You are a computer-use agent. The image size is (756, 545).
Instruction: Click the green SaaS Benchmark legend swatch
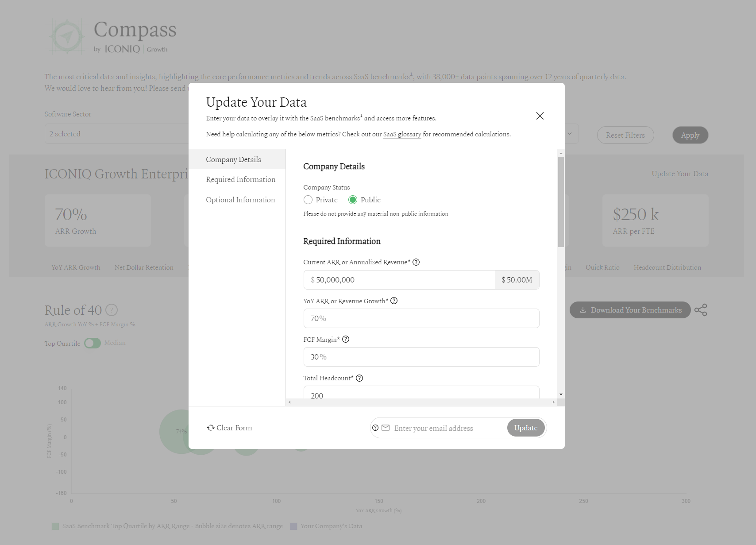click(x=55, y=526)
